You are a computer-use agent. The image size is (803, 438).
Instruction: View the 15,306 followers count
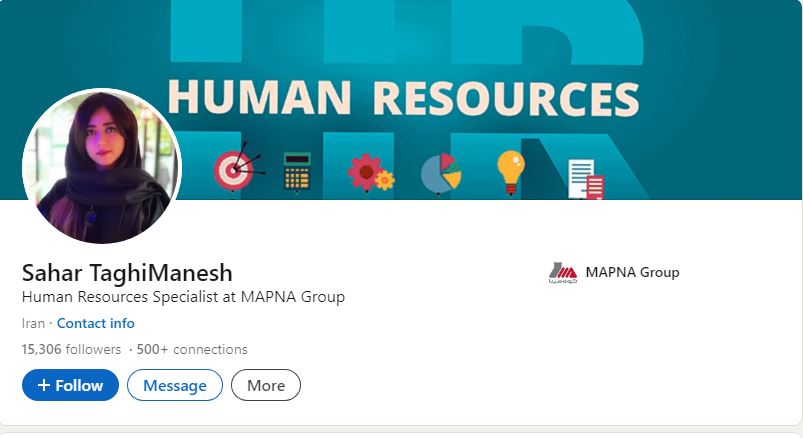click(71, 349)
